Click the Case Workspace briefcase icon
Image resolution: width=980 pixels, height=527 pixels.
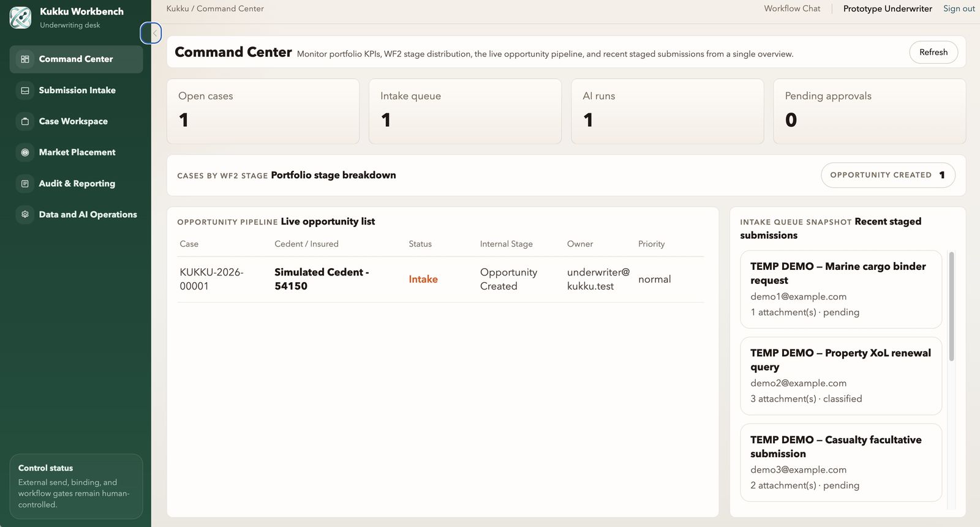pyautogui.click(x=25, y=121)
